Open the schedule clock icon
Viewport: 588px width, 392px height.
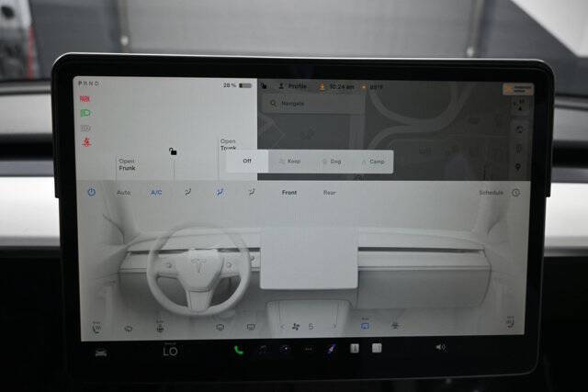[x=516, y=193]
